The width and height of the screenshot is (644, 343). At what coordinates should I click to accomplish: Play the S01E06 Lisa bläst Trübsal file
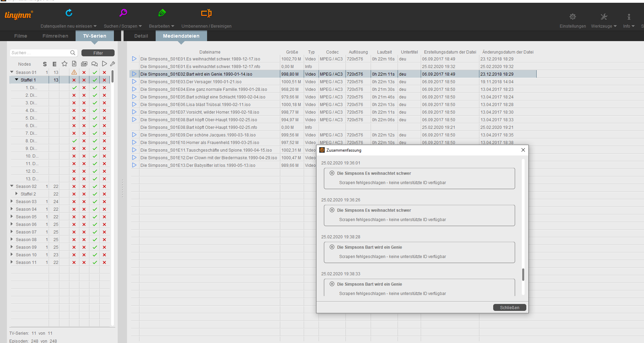[134, 104]
